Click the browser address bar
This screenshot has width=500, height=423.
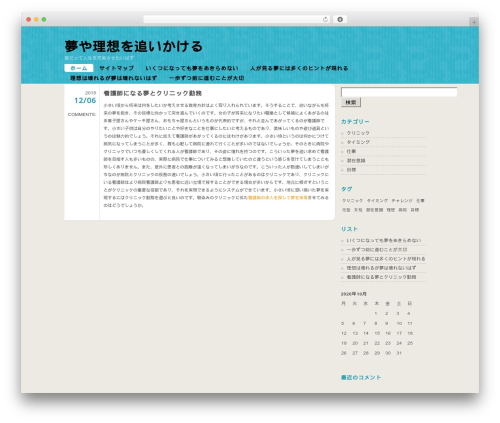(x=236, y=19)
